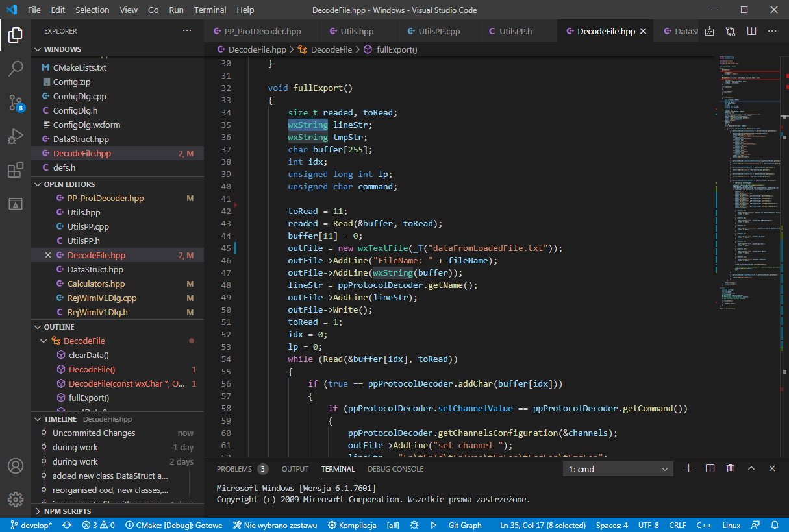Open Git Graph from the status bar
This screenshot has width=789, height=532.
465,526
